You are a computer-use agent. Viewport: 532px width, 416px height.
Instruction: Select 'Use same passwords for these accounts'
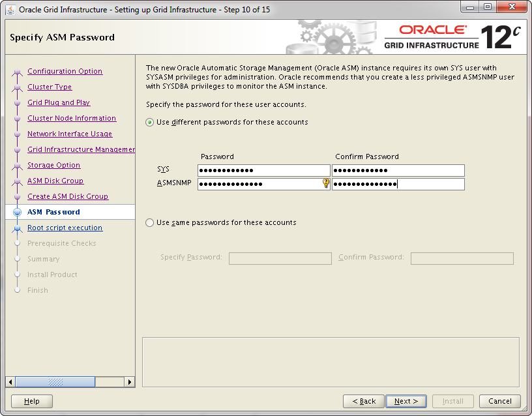[x=150, y=223]
